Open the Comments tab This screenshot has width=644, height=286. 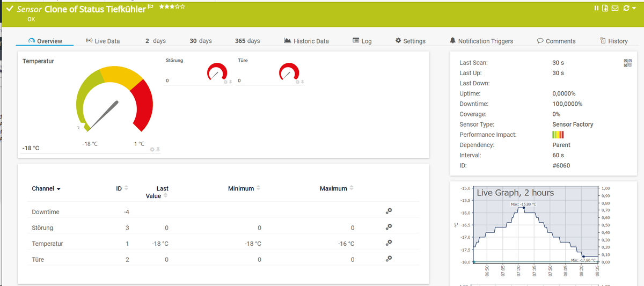[x=556, y=41]
